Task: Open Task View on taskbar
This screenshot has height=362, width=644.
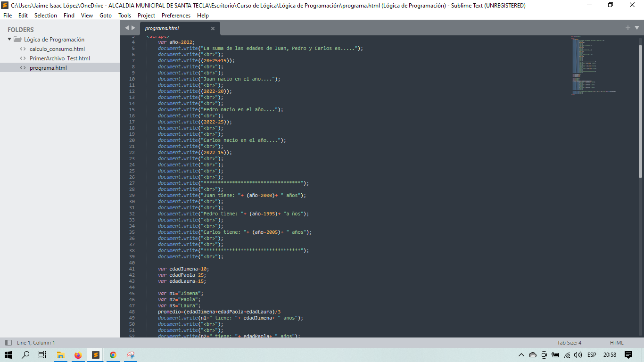Action: (x=42, y=355)
